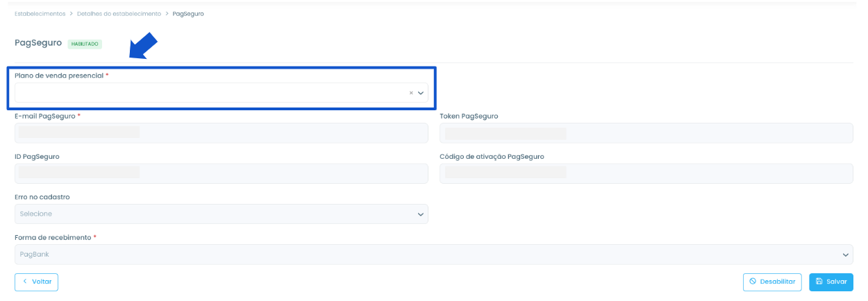This screenshot has width=868, height=301.
Task: Click the disk icon in Salvar button
Action: click(819, 282)
